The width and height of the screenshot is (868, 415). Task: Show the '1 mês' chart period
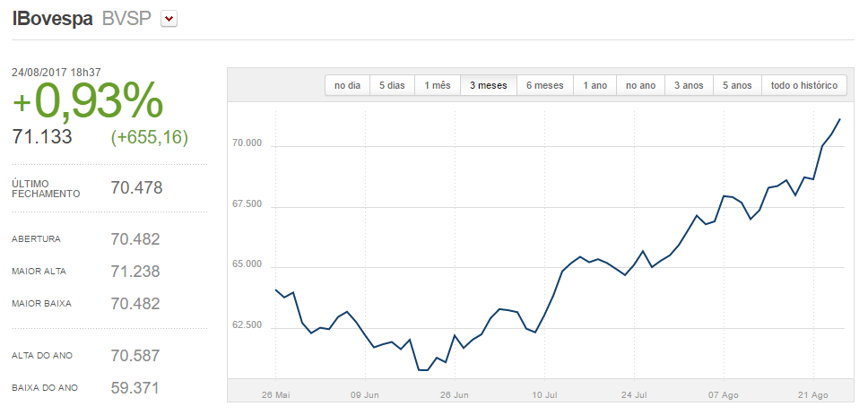tap(438, 85)
